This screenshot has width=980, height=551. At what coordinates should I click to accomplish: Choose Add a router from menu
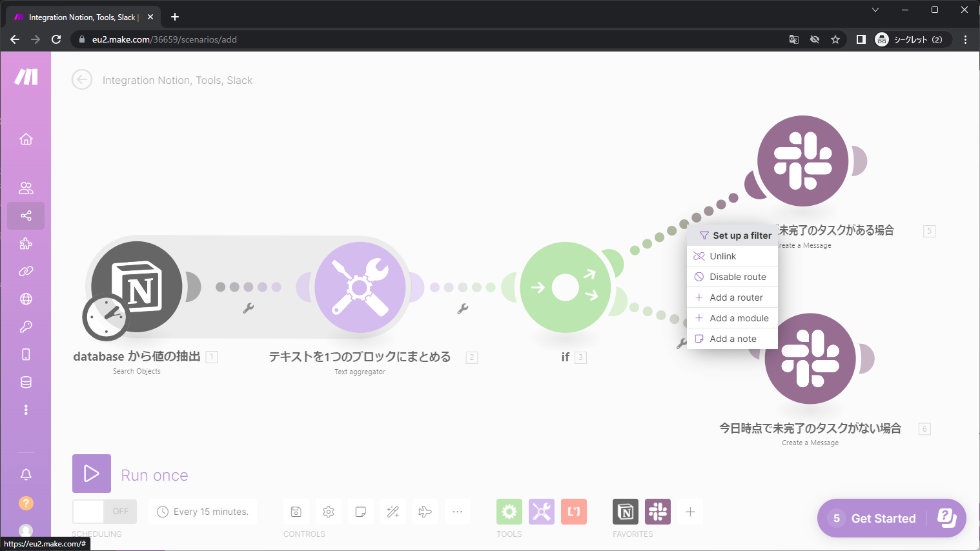pos(732,297)
